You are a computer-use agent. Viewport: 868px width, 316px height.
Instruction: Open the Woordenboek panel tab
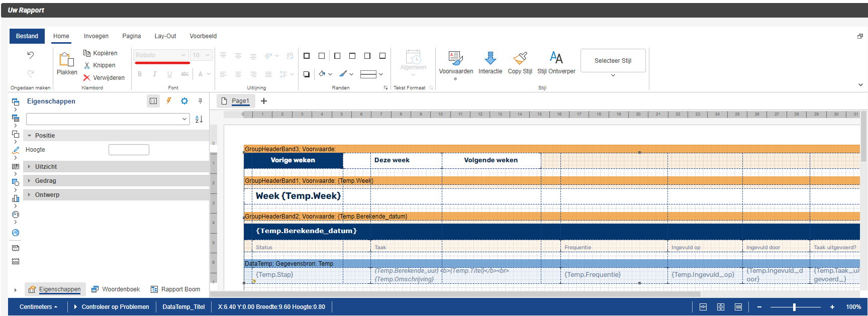pyautogui.click(x=116, y=289)
